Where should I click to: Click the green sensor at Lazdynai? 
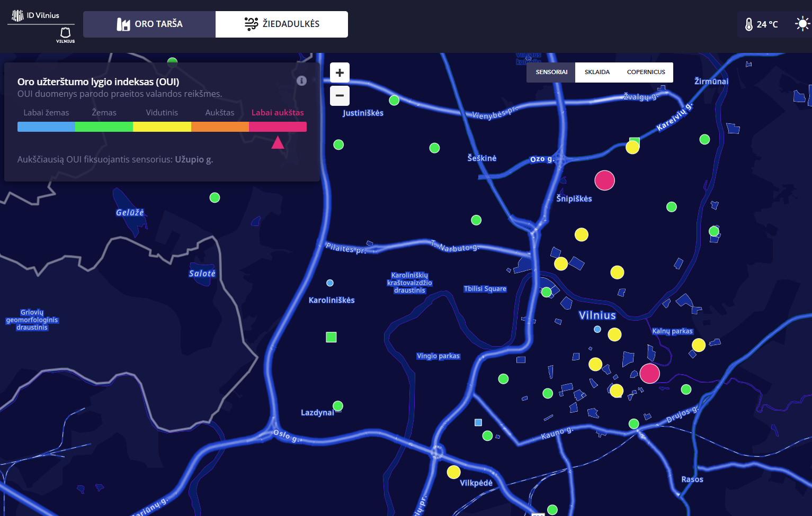(338, 406)
